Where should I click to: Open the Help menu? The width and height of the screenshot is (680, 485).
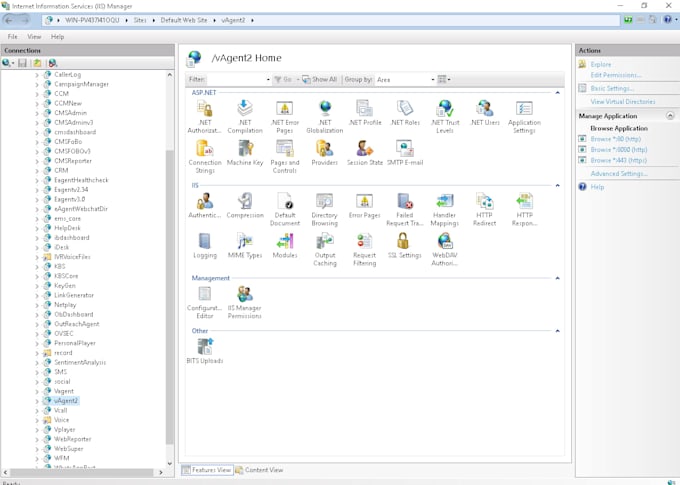coord(57,37)
